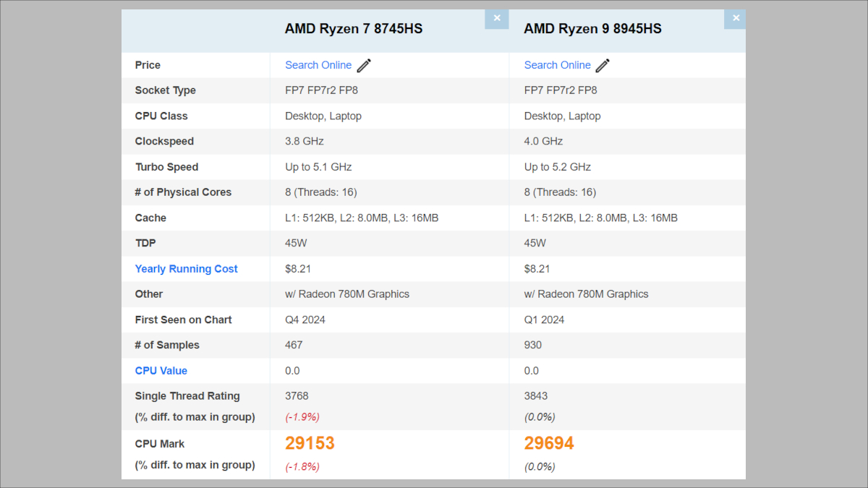Open Search Online for Ryzen 7 8745HS price
Screen dimensions: 868x488
[318, 65]
